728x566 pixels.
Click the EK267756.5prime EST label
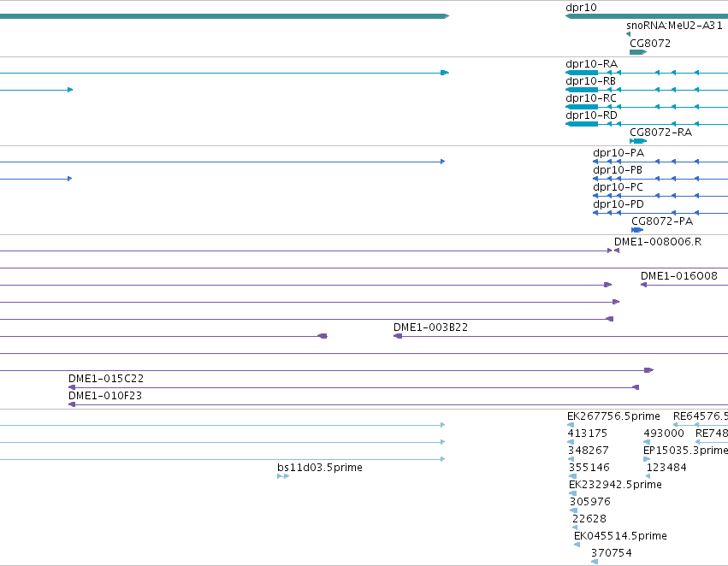coord(613,416)
